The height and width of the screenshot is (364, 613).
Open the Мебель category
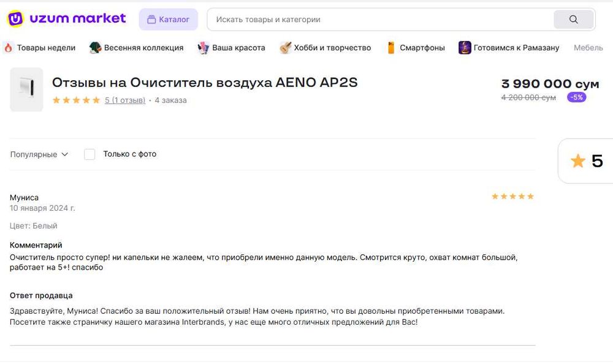[588, 48]
